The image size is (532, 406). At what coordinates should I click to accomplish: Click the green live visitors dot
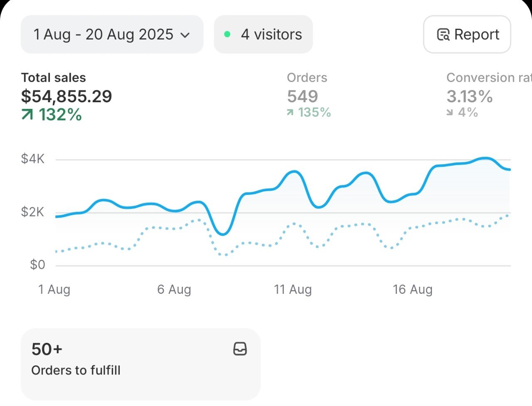pos(227,34)
